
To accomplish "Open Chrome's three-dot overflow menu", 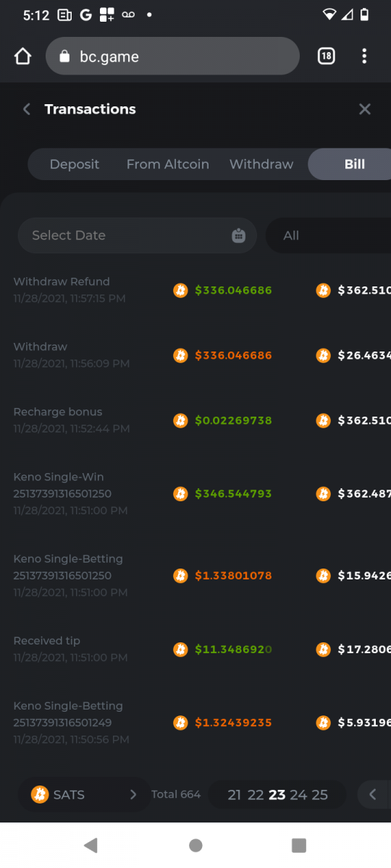I will 364,56.
